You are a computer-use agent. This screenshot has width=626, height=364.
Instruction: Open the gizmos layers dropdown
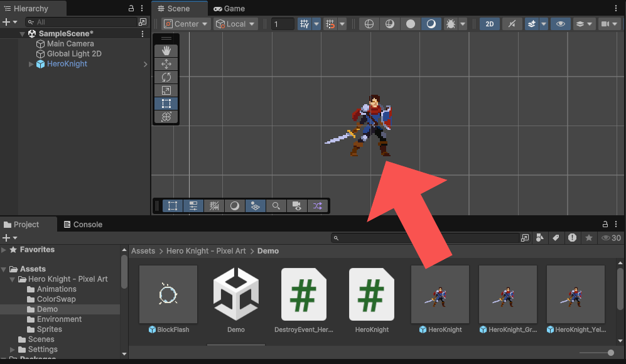pyautogui.click(x=585, y=24)
